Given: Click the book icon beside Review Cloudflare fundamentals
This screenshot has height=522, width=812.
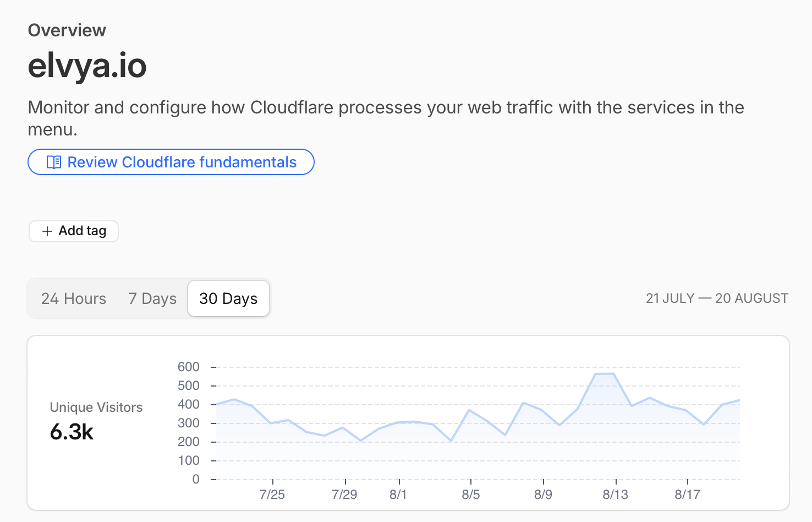Looking at the screenshot, I should tap(54, 162).
